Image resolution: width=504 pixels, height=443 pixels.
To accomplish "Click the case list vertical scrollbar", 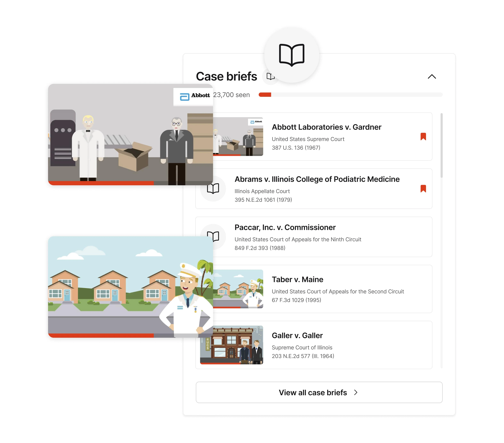I will [x=441, y=145].
